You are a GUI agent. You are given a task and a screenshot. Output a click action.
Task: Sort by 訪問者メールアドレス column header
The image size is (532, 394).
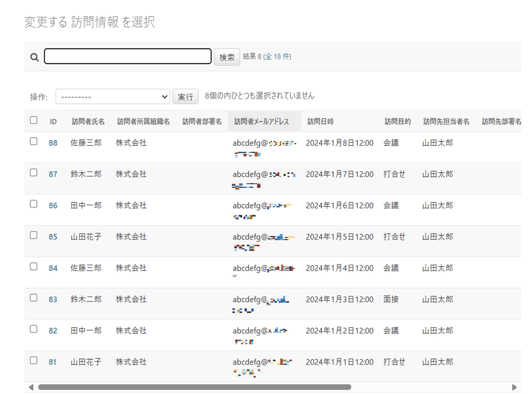pyautogui.click(x=262, y=121)
